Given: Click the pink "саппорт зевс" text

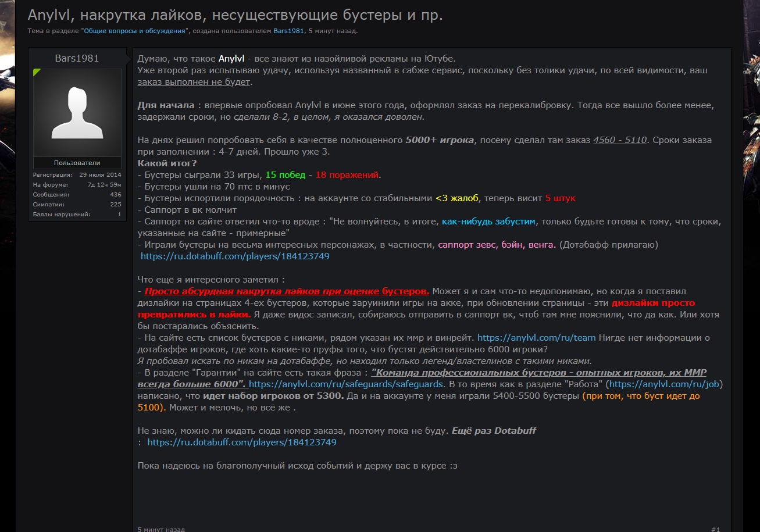Looking at the screenshot, I should 466,244.
